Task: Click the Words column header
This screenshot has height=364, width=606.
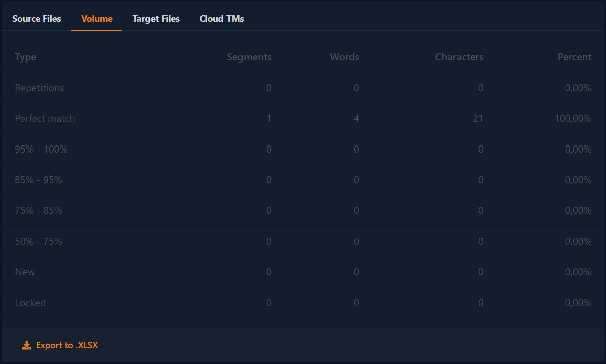Action: [344, 57]
